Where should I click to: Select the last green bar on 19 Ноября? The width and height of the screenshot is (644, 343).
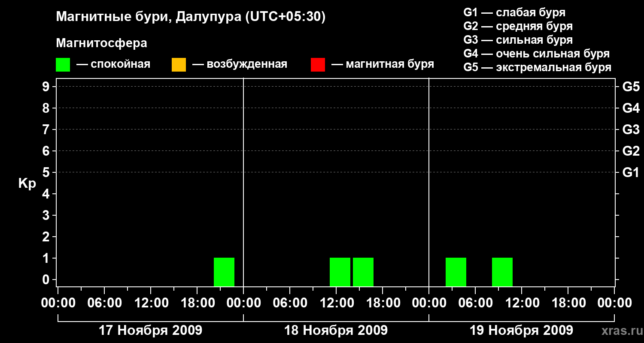click(x=502, y=272)
